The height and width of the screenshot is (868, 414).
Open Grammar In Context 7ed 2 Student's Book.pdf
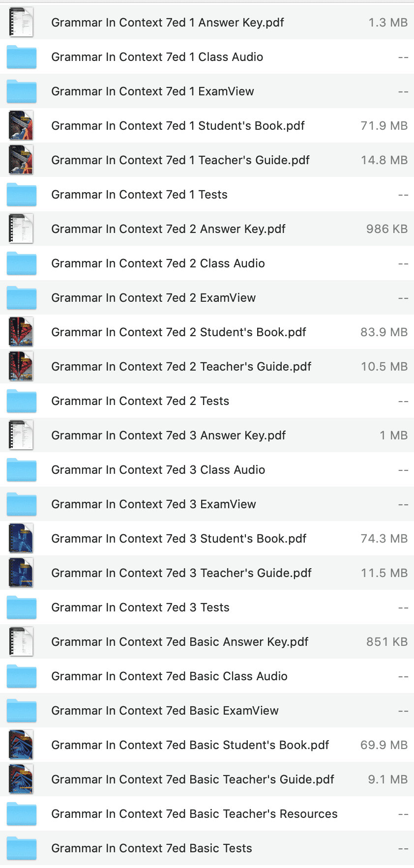click(x=178, y=332)
